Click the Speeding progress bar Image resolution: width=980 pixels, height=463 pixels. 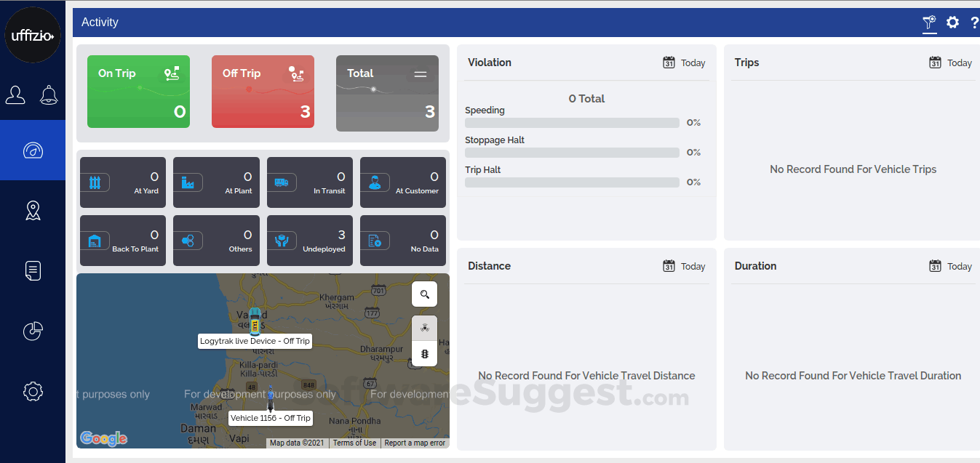(x=572, y=122)
